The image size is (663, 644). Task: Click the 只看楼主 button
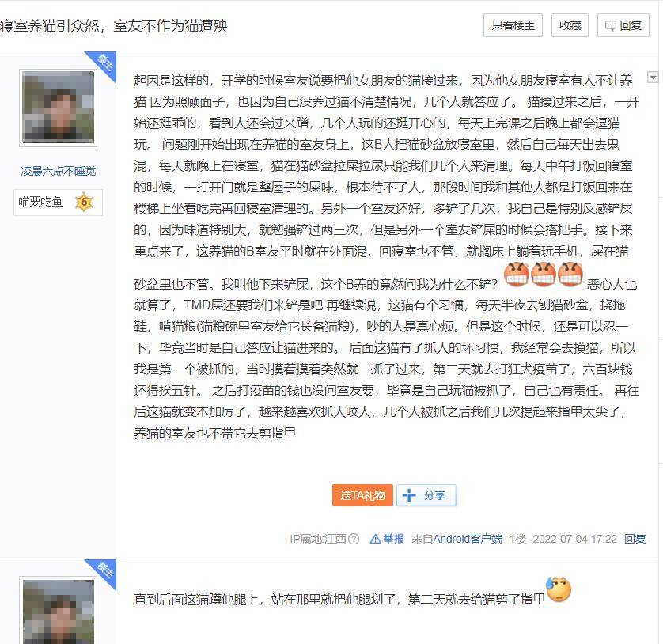(x=513, y=25)
